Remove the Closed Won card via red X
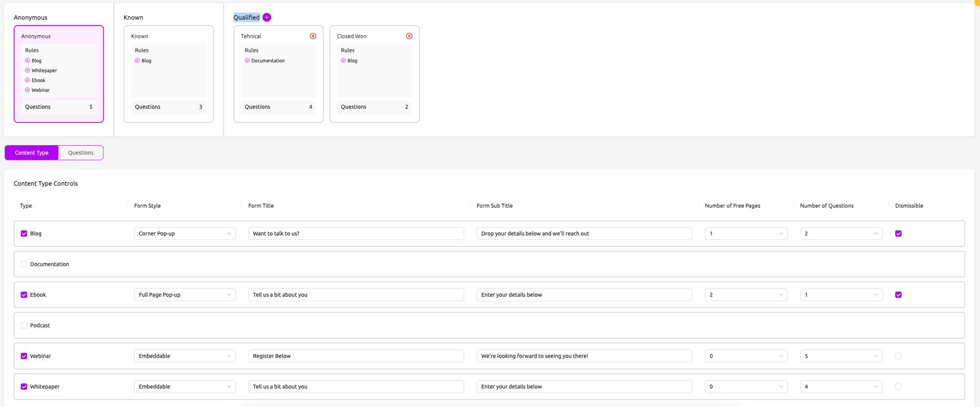 tap(409, 36)
